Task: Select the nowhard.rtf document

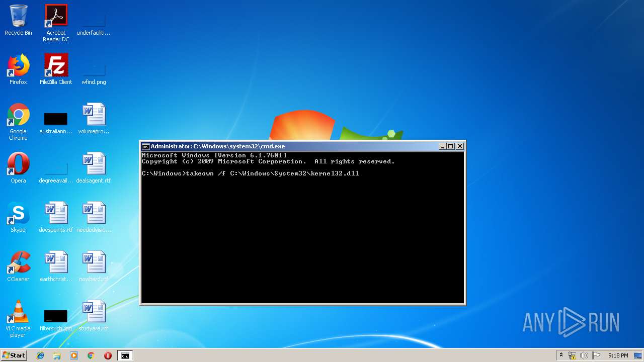Action: click(94, 266)
